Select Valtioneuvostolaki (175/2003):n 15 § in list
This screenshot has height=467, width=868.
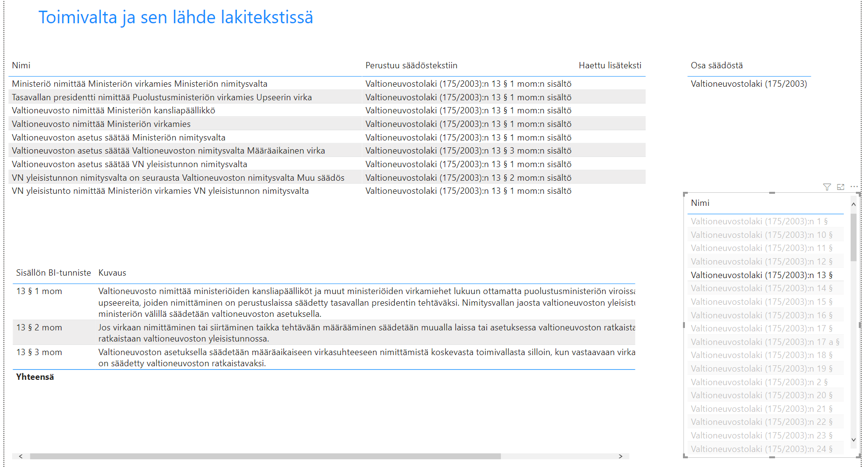(761, 302)
